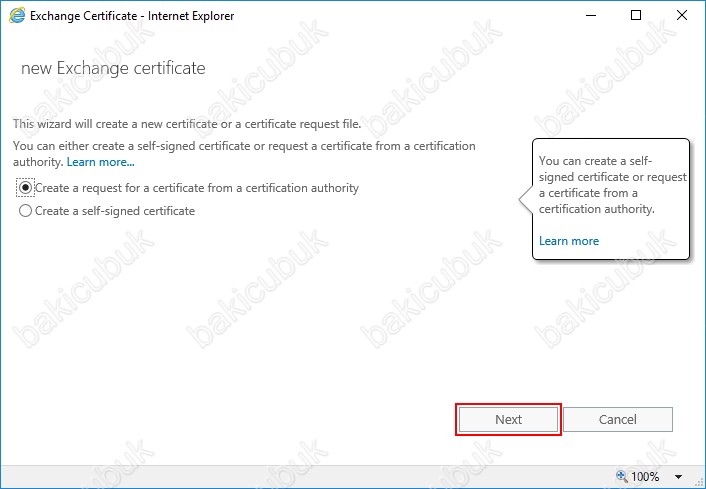Click the 'new Exchange certificate' heading
This screenshot has width=706, height=489.
coord(113,68)
